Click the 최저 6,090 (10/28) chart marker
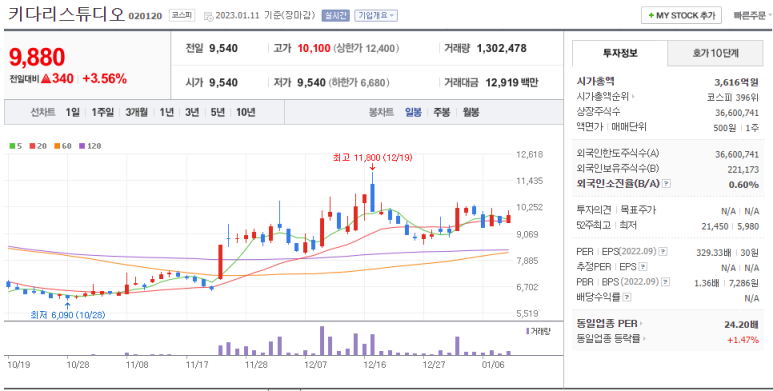Screen dimensions: 773x391 point(68,314)
